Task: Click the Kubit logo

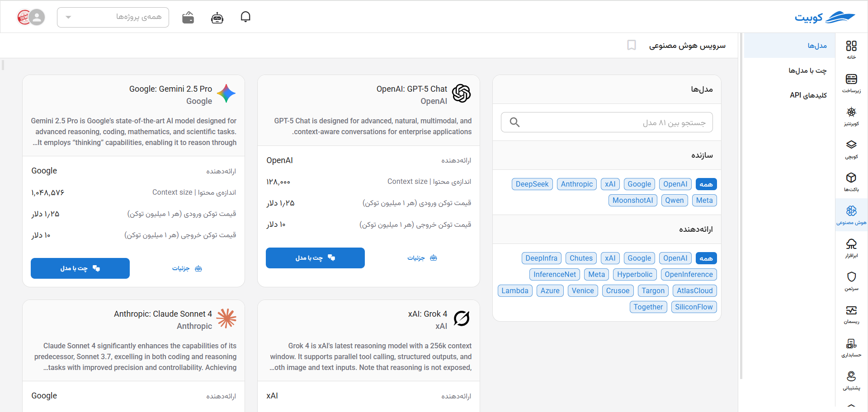Action: point(825,17)
